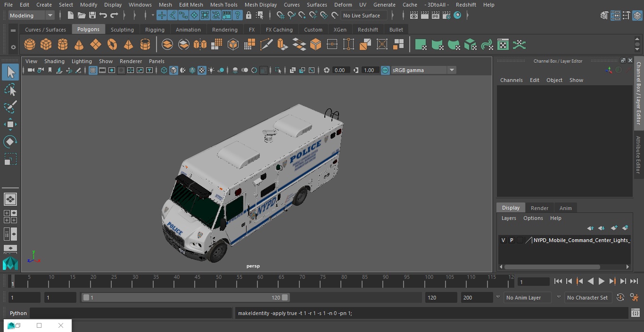Open the Attribute Editor side tab
The image size is (644, 332).
click(x=638, y=155)
